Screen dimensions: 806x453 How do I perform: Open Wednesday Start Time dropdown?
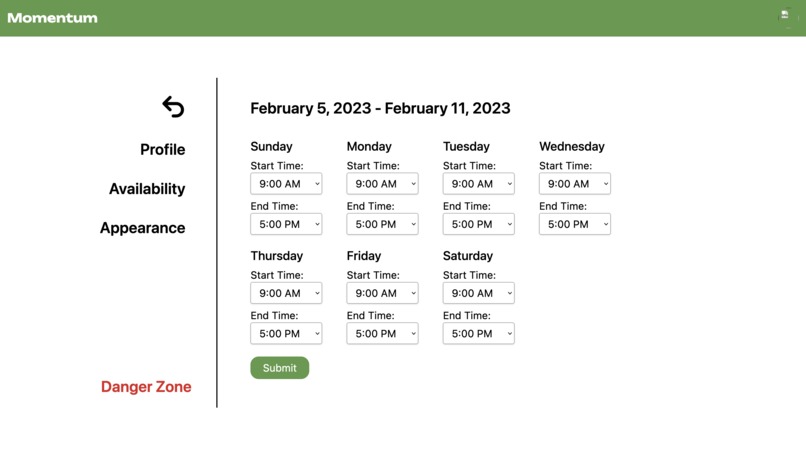575,184
